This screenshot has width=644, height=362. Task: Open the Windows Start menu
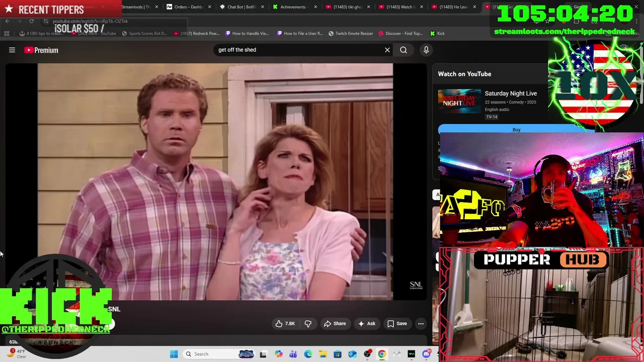click(x=174, y=354)
